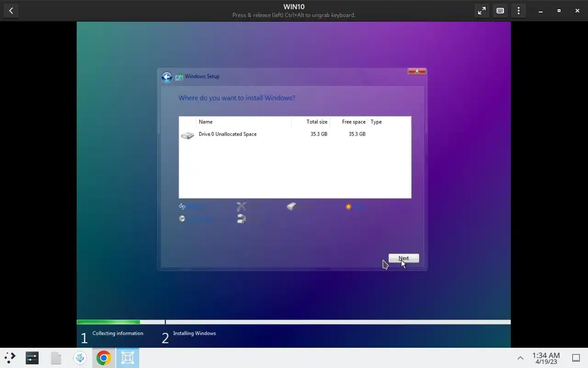Click the 35.3 GB total size value
This screenshot has height=368, width=588.
(x=319, y=134)
